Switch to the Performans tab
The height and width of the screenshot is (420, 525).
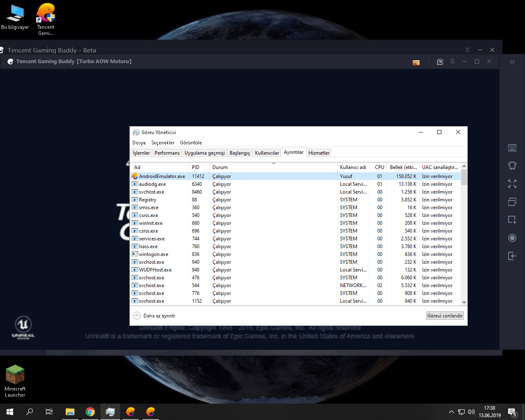pyautogui.click(x=167, y=153)
